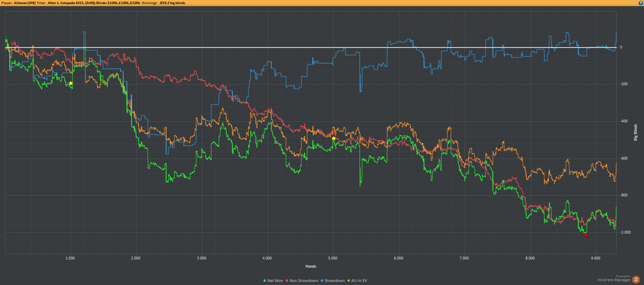The image size is (644, 285).
Task: Click the "8.000" x-axis tick label
Action: coord(530,258)
